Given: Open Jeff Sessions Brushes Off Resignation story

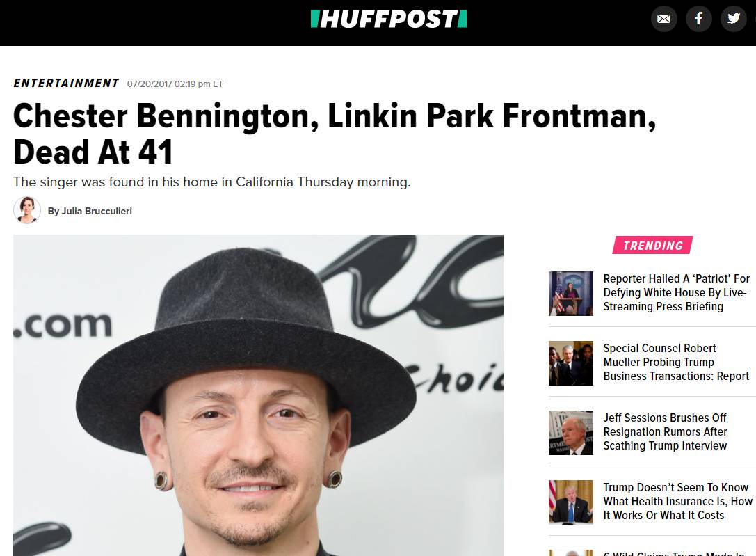Looking at the screenshot, I should pyautogui.click(x=666, y=431).
